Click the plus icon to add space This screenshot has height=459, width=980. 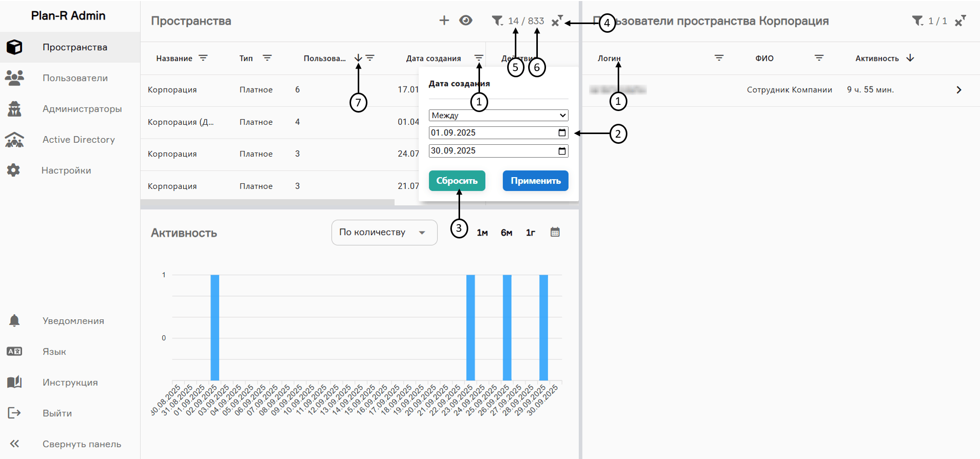click(x=444, y=20)
